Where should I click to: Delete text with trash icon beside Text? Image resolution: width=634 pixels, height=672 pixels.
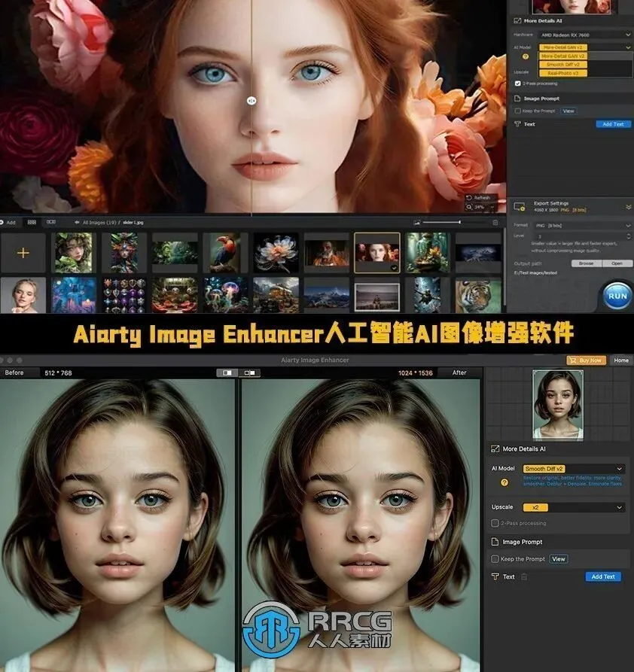point(524,577)
